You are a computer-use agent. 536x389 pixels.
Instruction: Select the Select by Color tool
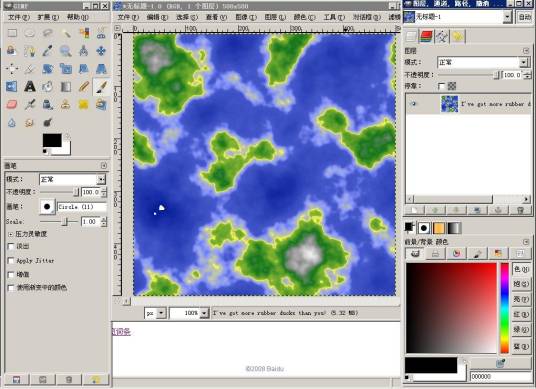coord(84,33)
